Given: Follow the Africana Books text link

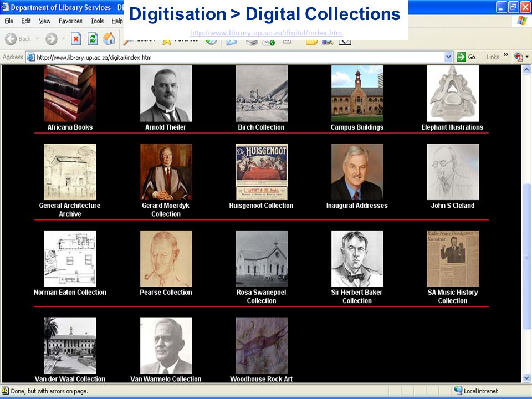Looking at the screenshot, I should coord(70,127).
